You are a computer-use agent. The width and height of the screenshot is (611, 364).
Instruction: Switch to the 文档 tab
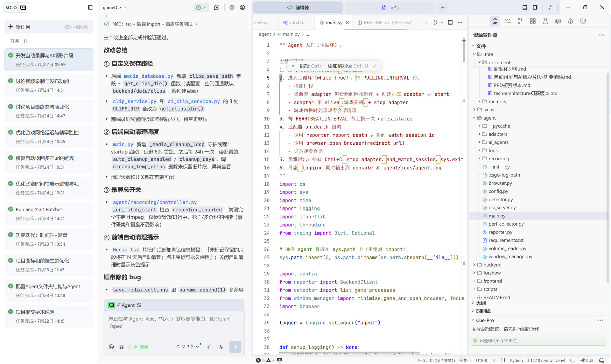click(x=390, y=7)
